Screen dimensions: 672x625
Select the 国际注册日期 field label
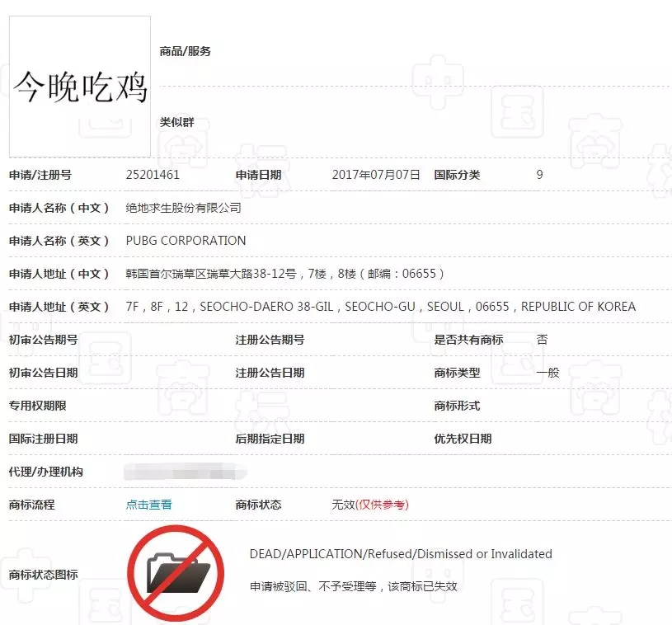point(46,438)
